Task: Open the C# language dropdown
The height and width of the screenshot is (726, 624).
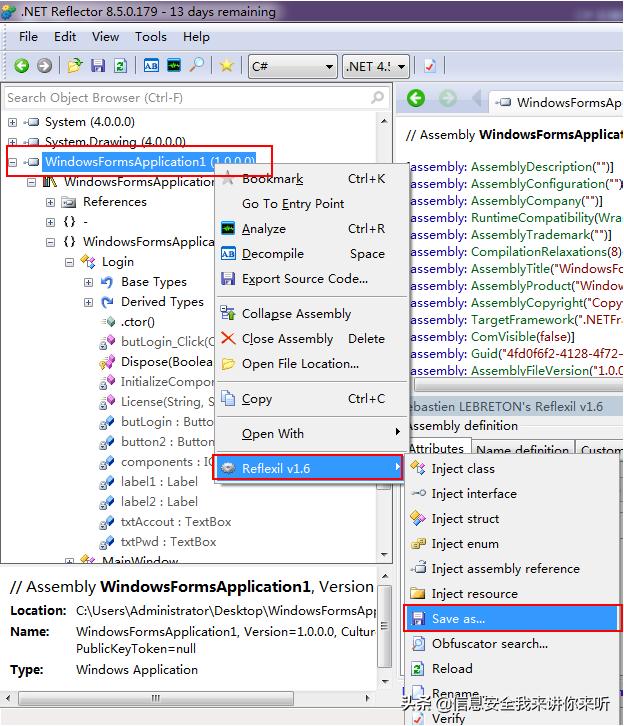Action: pos(292,66)
